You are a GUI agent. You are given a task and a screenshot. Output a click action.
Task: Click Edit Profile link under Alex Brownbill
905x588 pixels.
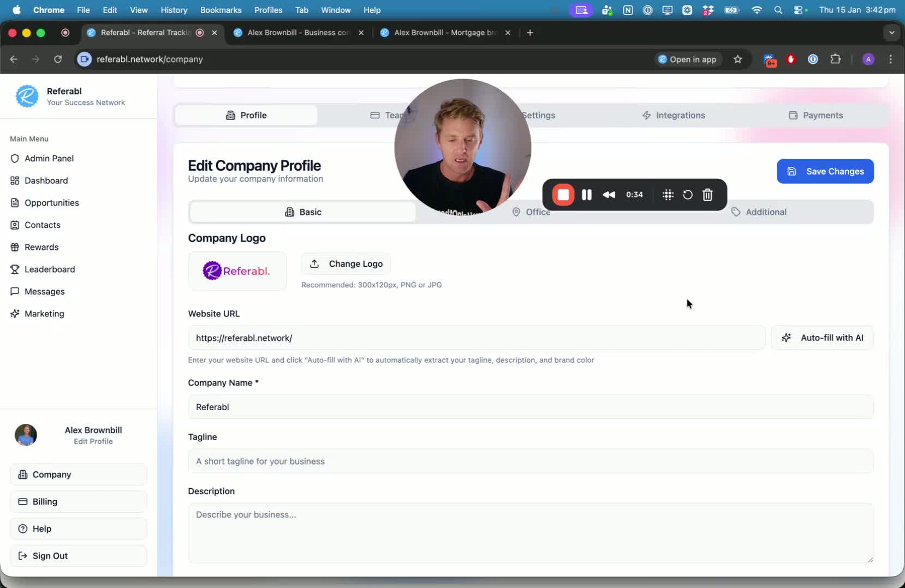93,441
